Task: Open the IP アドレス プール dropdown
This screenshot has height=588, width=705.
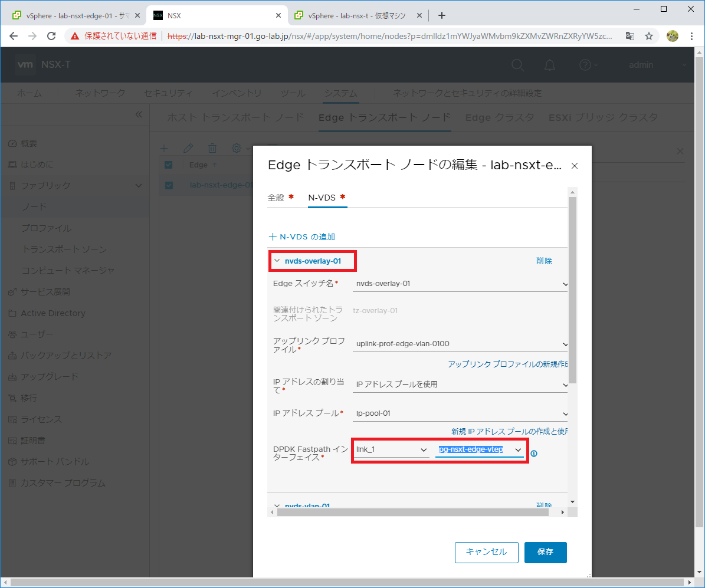Action: (460, 413)
